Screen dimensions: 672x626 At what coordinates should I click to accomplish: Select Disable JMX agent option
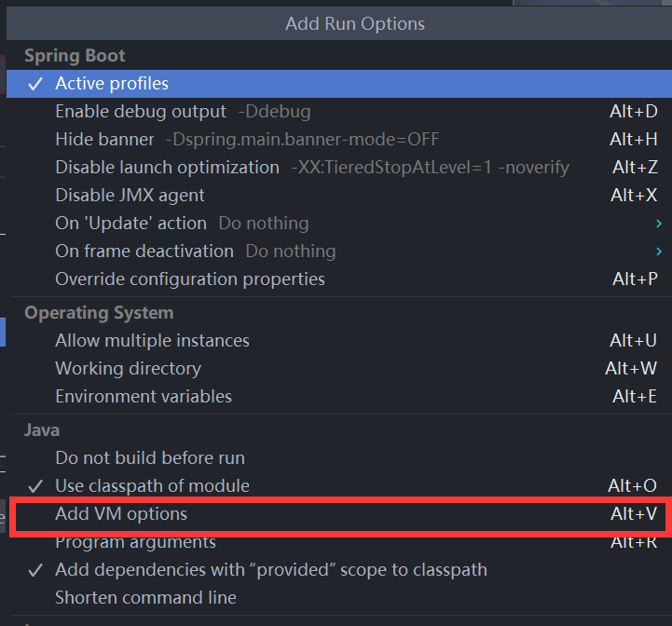point(339,196)
